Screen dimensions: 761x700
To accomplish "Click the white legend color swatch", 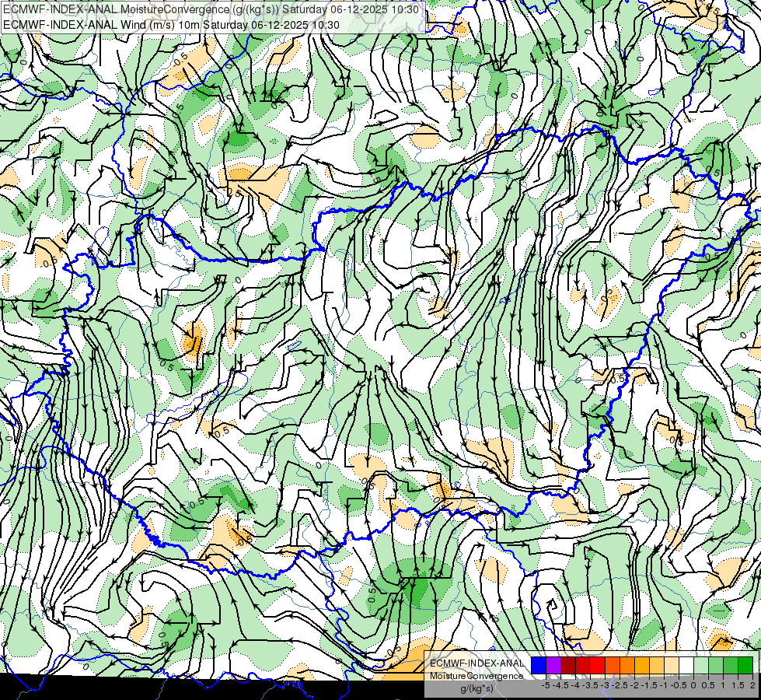I will click(x=686, y=665).
